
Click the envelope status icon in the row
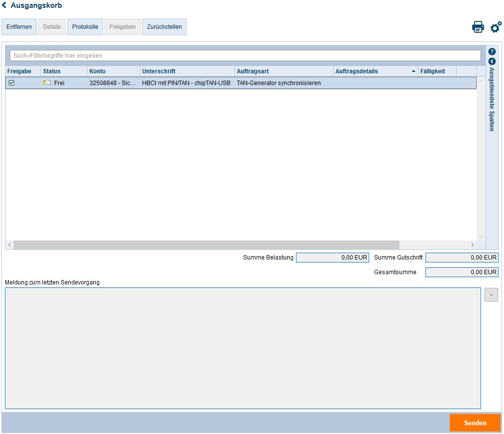(x=46, y=83)
